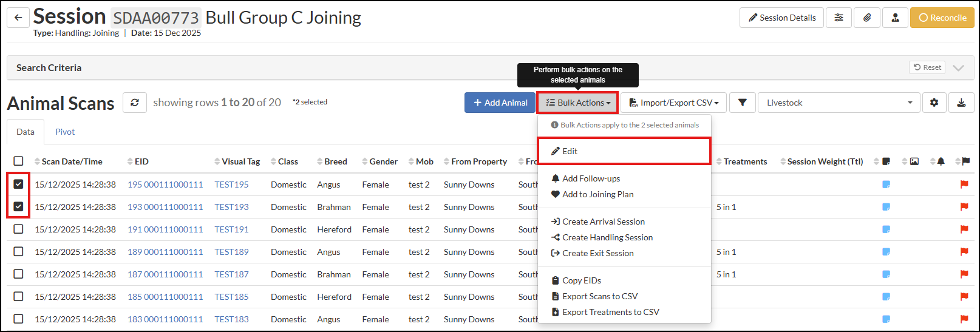Click the red flag on TEST187 row

(x=964, y=274)
